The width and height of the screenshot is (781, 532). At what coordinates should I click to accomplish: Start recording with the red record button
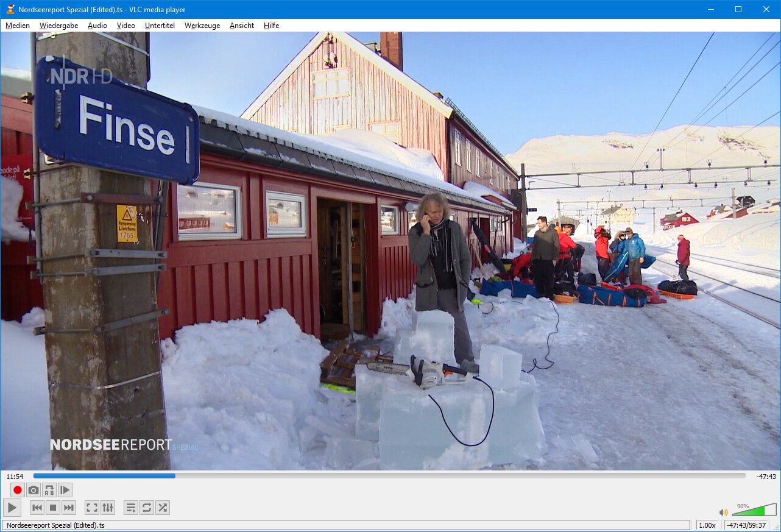click(x=18, y=490)
